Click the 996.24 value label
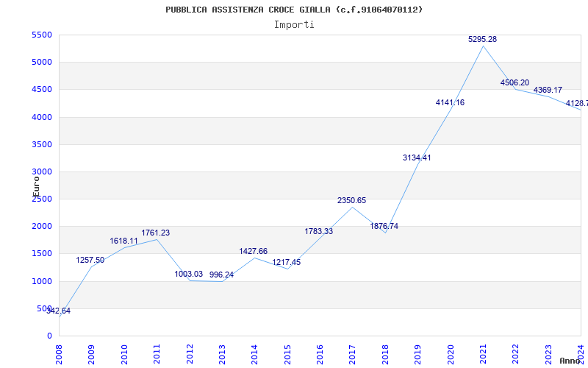The height and width of the screenshot is (368, 588). pyautogui.click(x=221, y=275)
